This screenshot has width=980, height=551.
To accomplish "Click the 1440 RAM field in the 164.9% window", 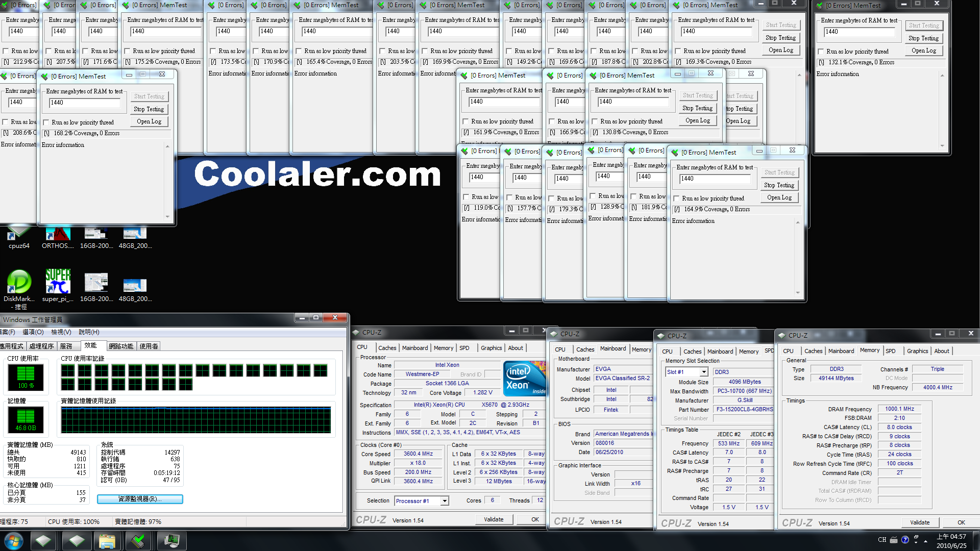I will tap(715, 179).
